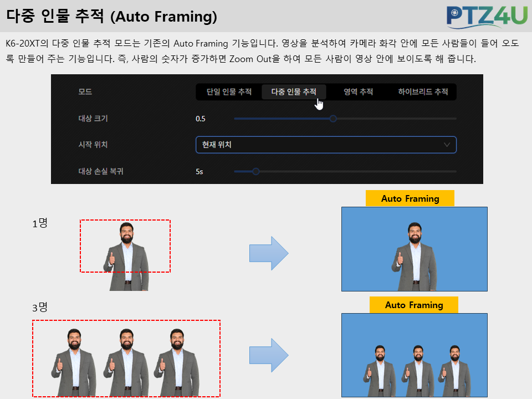Click the 대상 크기 value 0.5
Screen dimensions: 532x399
coord(201,119)
